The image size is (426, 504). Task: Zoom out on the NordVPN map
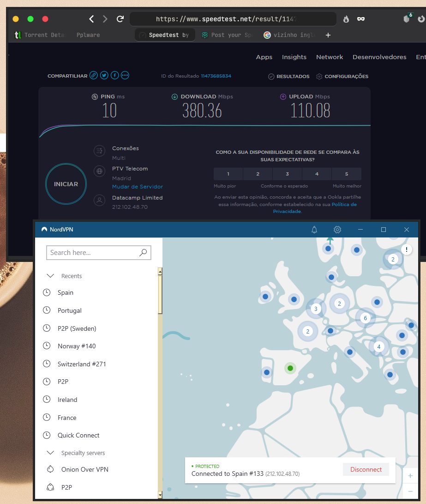coord(410,491)
